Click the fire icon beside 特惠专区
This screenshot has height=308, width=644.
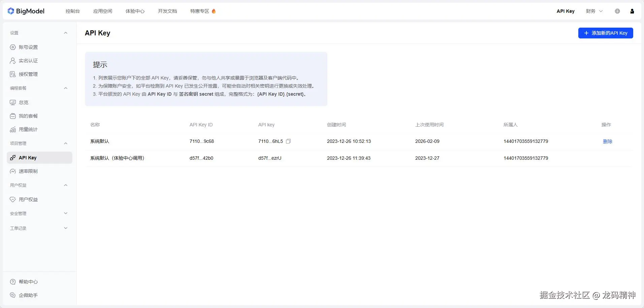pos(214,11)
